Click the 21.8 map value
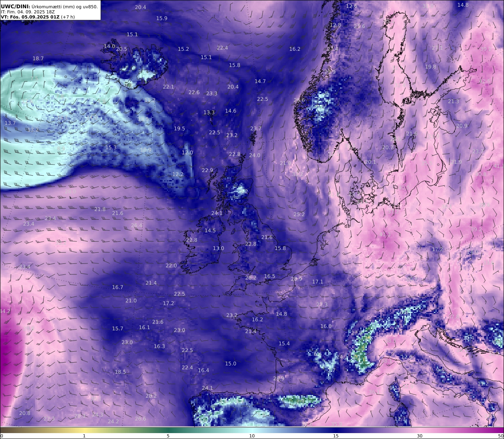The height and width of the screenshot is (439, 504). click(100, 209)
